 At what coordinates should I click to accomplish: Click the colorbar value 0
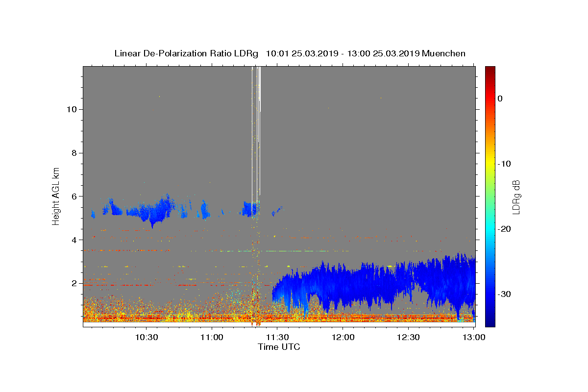pyautogui.click(x=500, y=98)
